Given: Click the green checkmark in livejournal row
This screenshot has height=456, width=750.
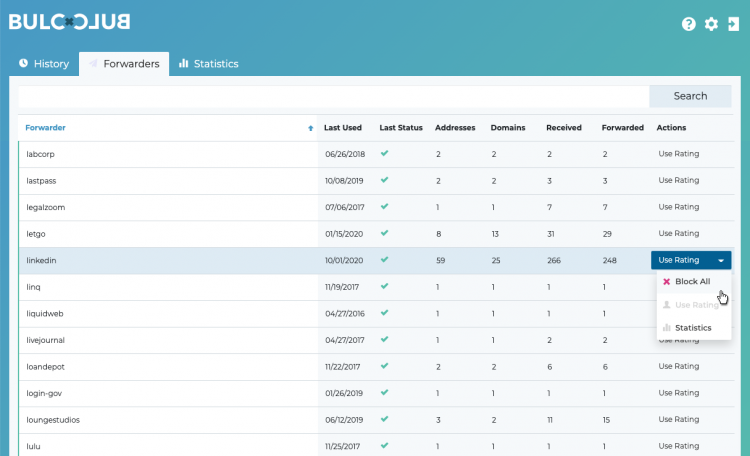Looking at the screenshot, I should (385, 339).
